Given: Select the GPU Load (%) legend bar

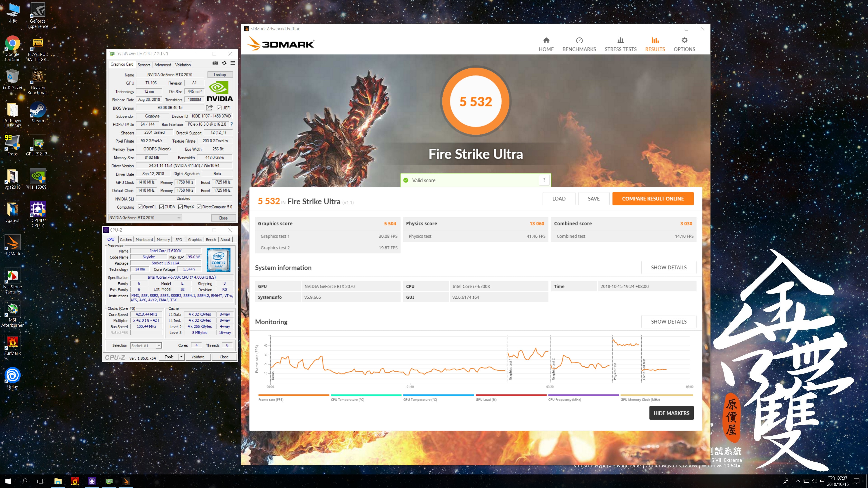Looking at the screenshot, I should point(511,395).
